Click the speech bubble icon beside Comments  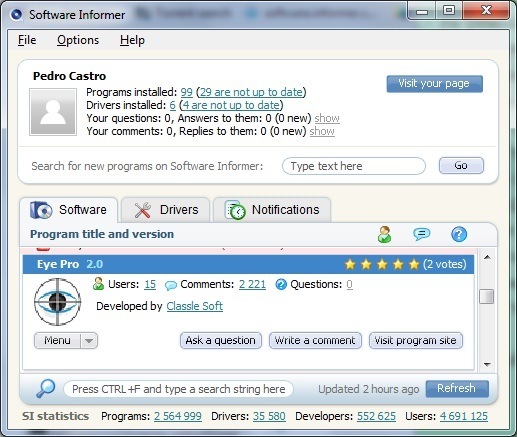click(171, 285)
